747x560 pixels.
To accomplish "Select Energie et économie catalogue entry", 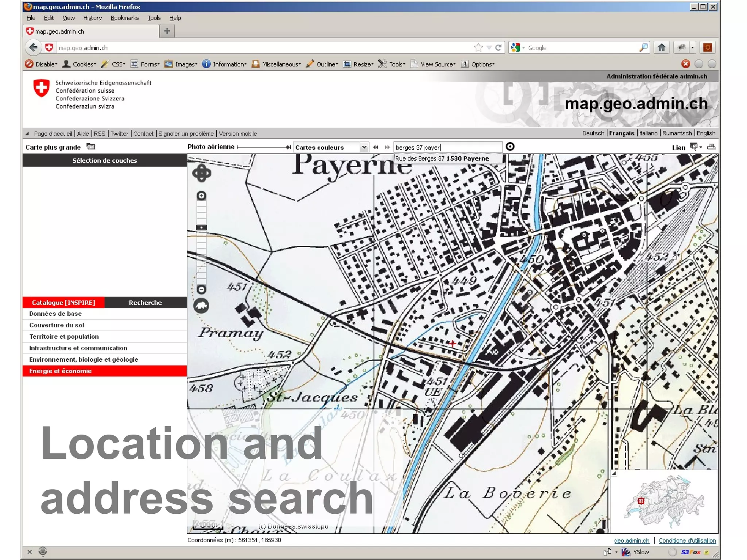I will click(105, 371).
